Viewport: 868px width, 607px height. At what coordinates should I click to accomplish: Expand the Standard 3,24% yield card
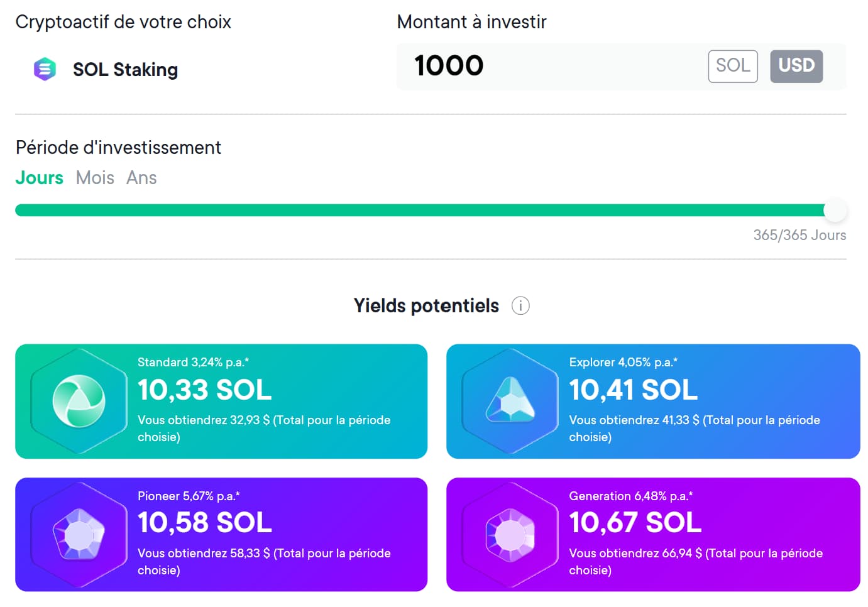coord(221,400)
